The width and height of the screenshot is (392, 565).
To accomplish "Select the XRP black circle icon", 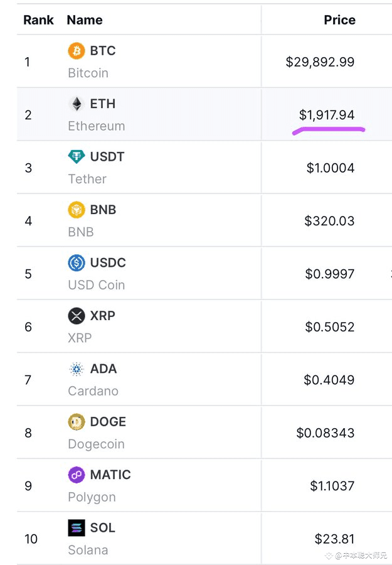I will pos(76,316).
